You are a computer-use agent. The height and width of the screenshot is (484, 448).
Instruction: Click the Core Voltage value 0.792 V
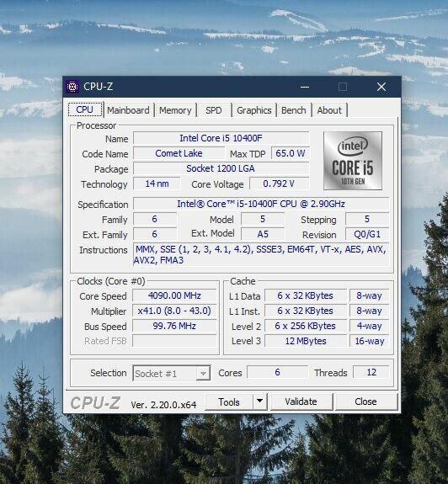point(279,183)
